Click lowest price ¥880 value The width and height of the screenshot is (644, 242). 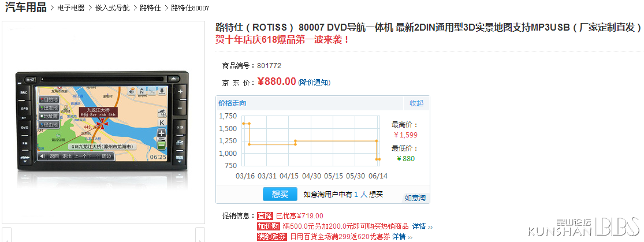tap(406, 159)
